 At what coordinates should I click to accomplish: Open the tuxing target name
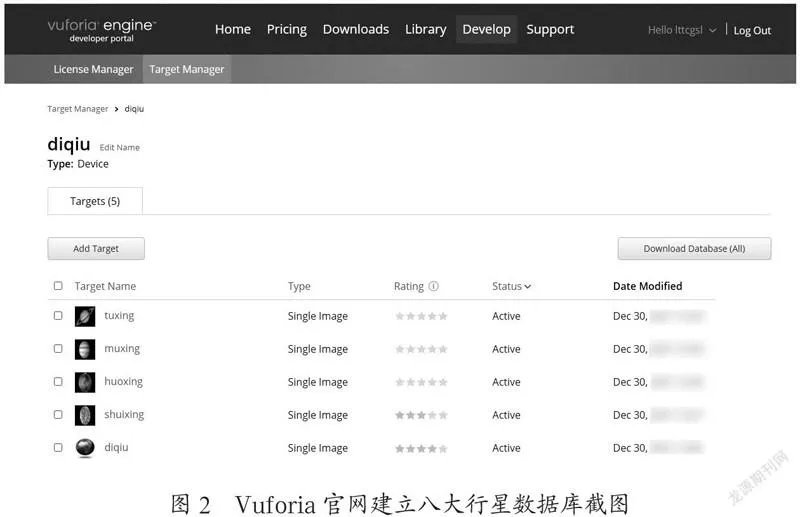[x=119, y=315]
